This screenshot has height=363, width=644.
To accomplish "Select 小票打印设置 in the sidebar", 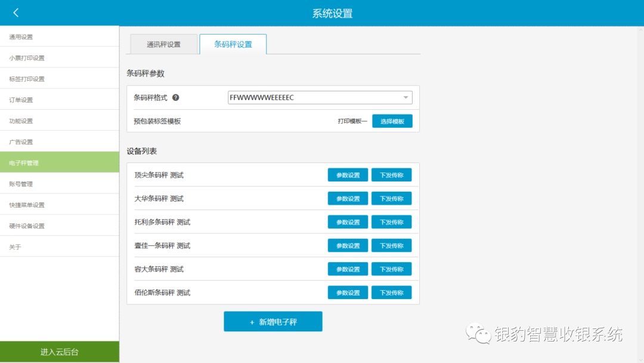I will pos(60,57).
